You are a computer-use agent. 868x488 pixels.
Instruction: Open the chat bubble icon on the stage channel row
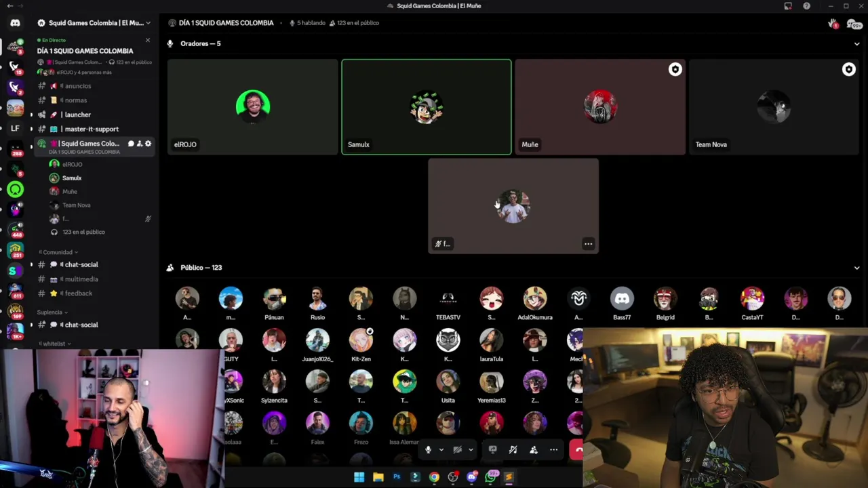pos(131,144)
